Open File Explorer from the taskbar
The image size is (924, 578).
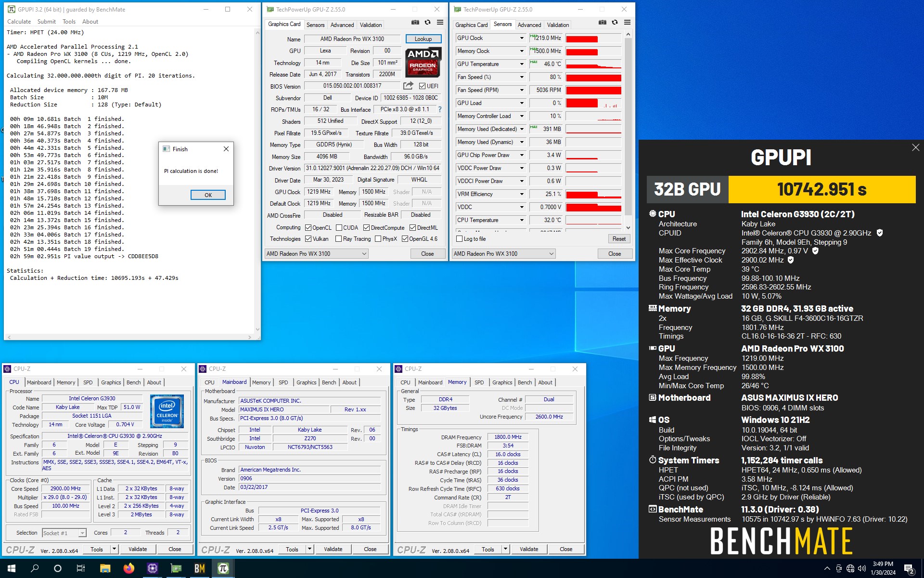coord(105,568)
